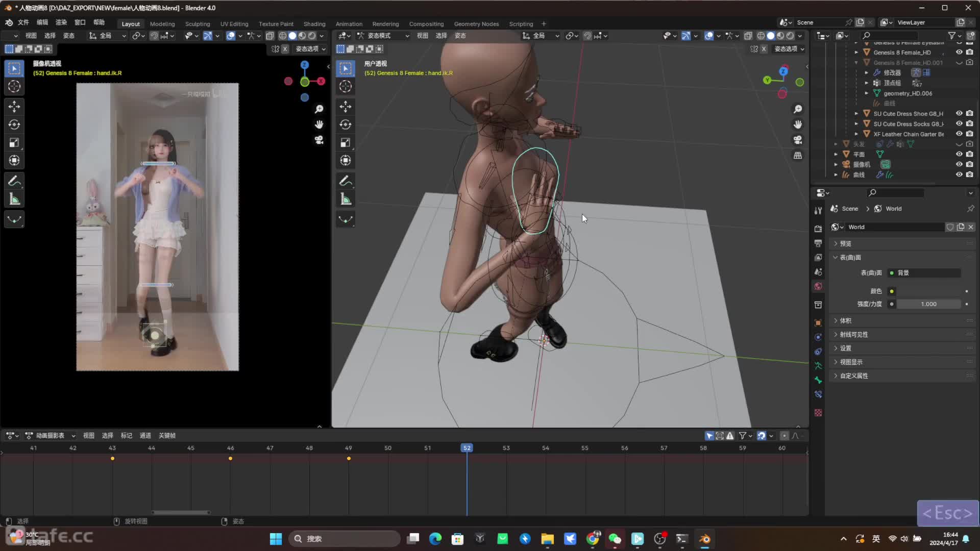The width and height of the screenshot is (980, 551).
Task: Open the Armature data properties tab
Action: (x=818, y=366)
